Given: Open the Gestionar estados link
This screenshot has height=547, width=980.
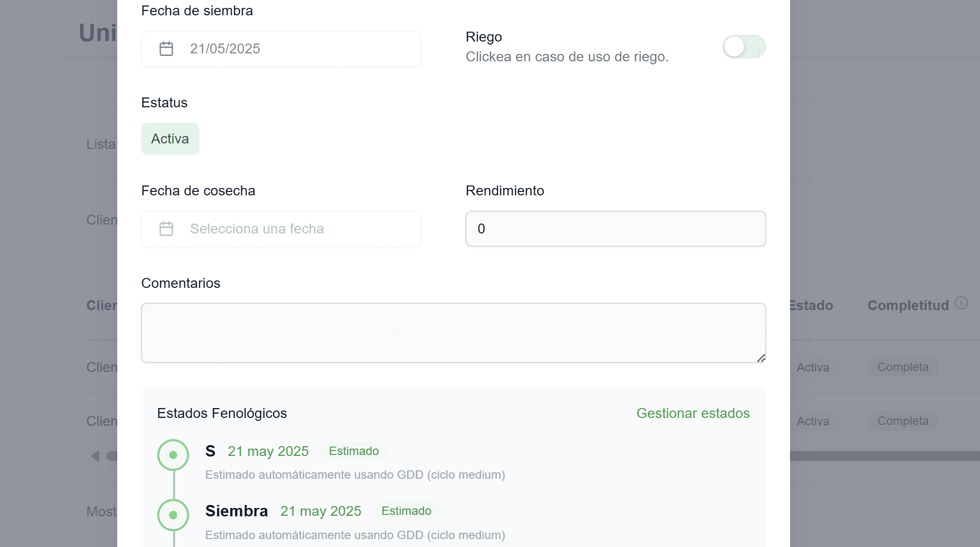Looking at the screenshot, I should tap(693, 413).
